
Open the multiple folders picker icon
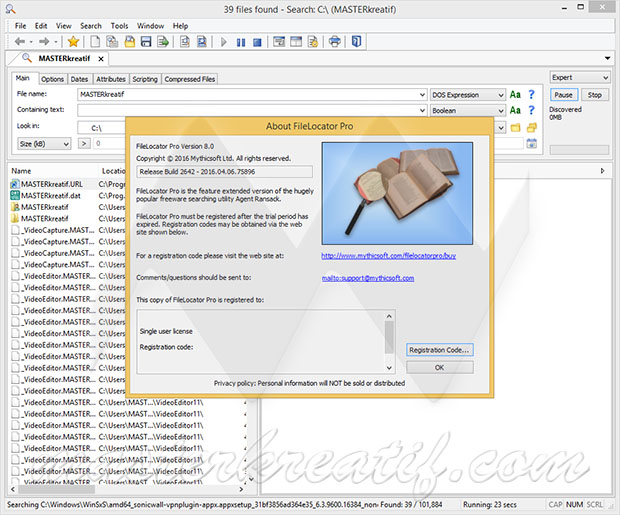(532, 127)
